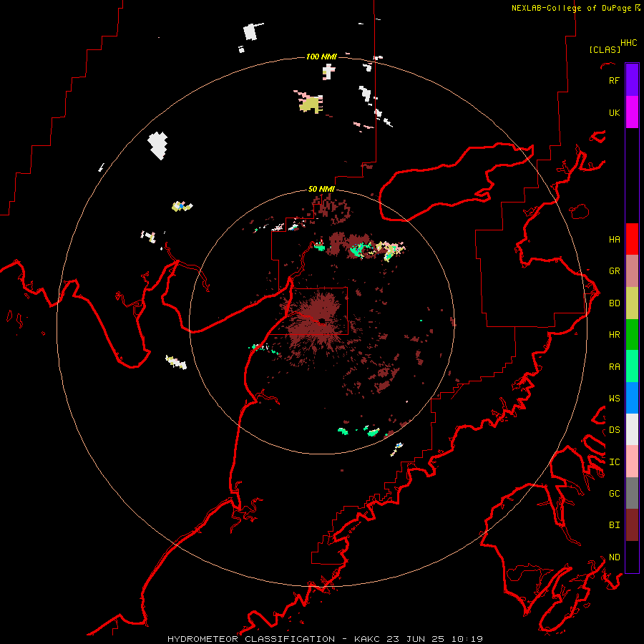Click the BI legend label

click(614, 525)
